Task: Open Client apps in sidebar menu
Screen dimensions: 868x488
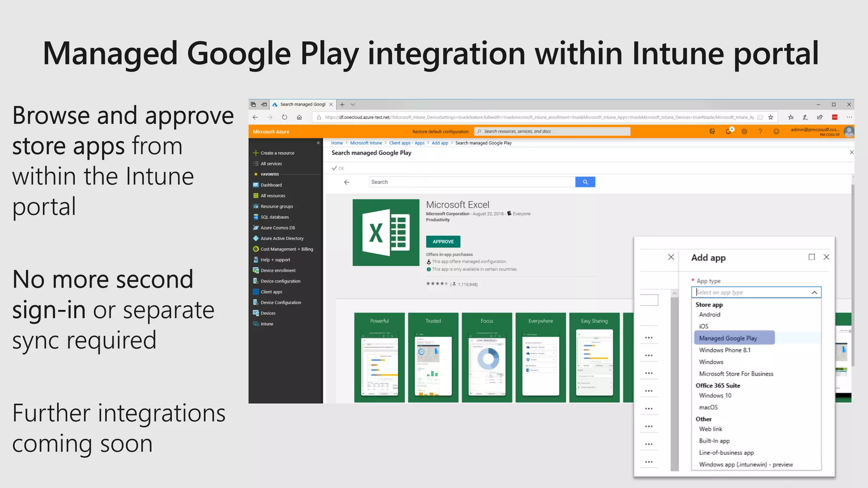Action: tap(271, 292)
